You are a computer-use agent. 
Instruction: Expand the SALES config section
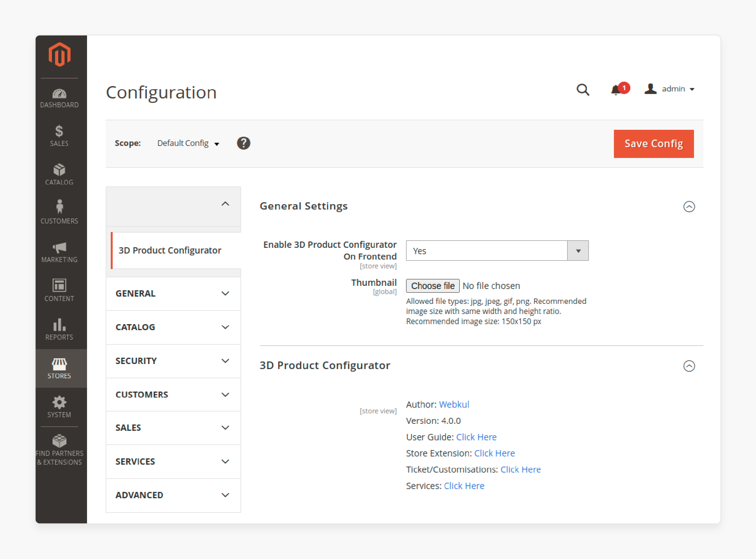click(x=173, y=428)
